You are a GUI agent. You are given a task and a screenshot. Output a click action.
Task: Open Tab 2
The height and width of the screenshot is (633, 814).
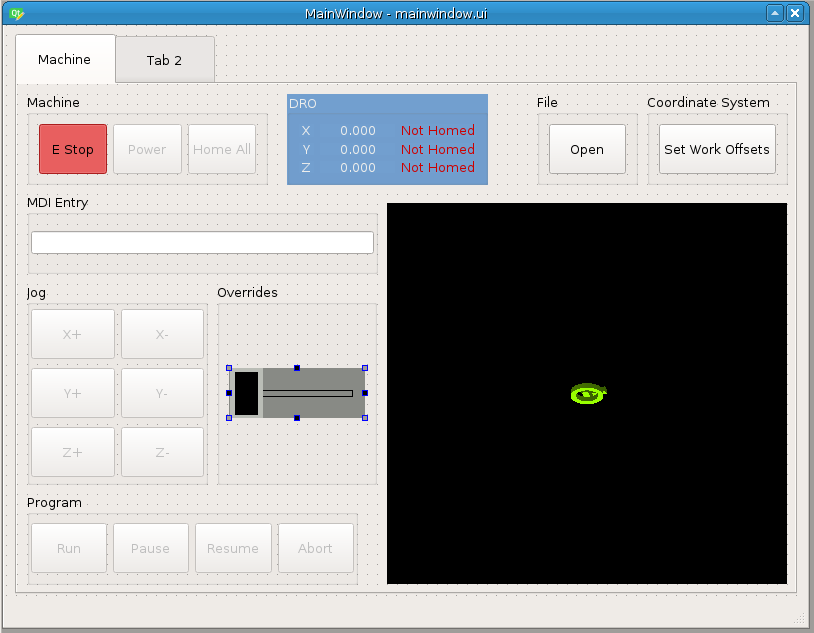tap(165, 60)
